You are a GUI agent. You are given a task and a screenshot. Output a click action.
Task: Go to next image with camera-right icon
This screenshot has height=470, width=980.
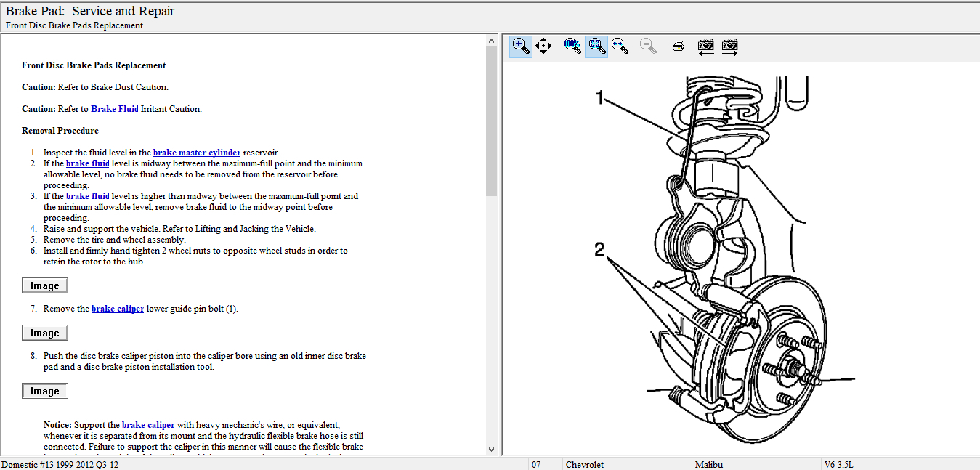(x=729, y=46)
